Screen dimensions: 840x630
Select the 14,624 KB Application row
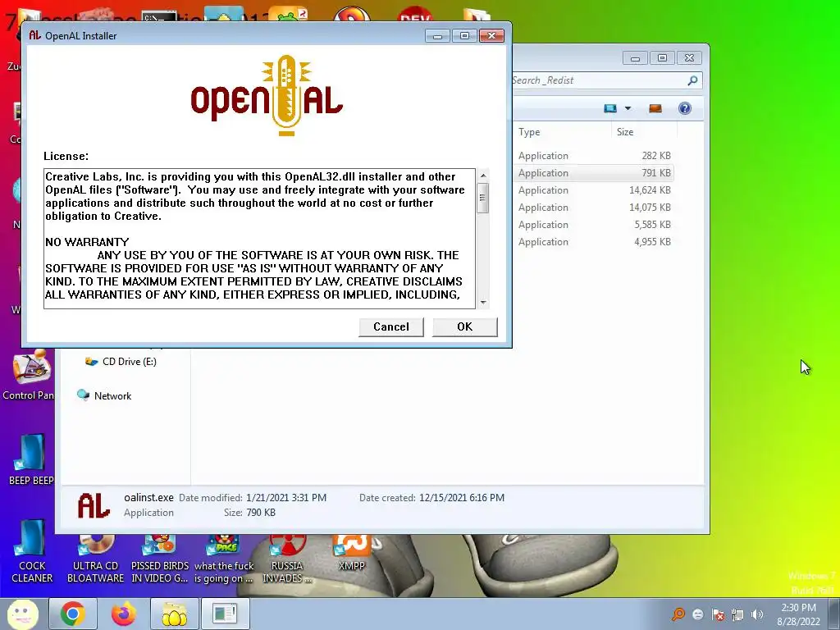[593, 189]
